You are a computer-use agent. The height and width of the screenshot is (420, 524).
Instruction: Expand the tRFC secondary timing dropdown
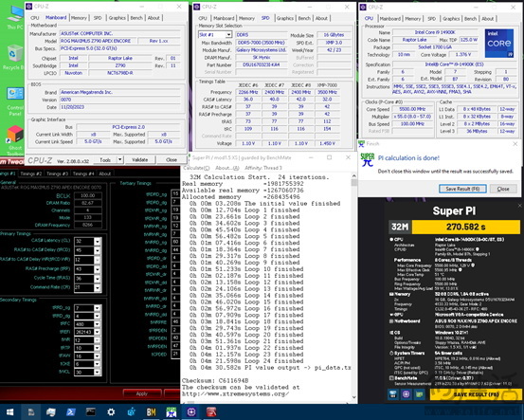(x=97, y=324)
